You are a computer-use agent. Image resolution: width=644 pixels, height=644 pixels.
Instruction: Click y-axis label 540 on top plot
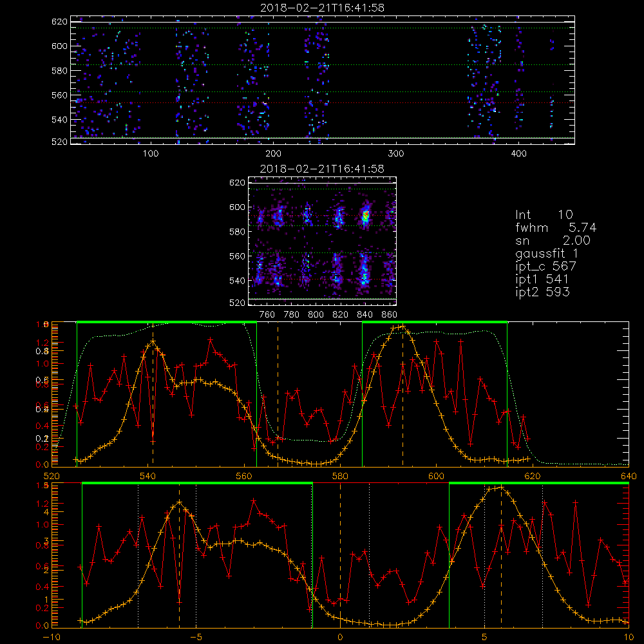click(x=59, y=120)
